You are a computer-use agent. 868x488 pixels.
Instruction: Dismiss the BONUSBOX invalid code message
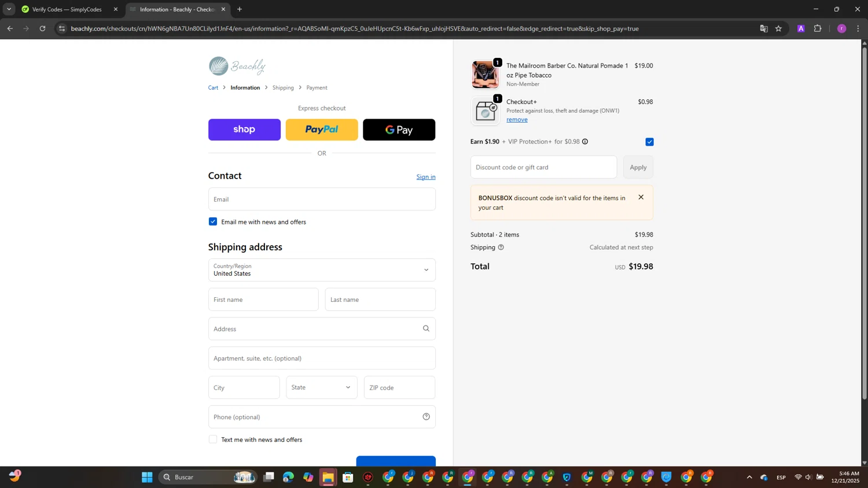[x=641, y=197]
